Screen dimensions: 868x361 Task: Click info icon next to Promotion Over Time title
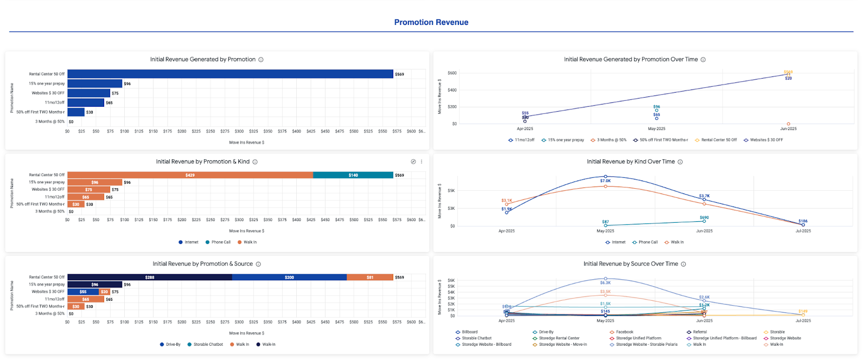(x=703, y=60)
